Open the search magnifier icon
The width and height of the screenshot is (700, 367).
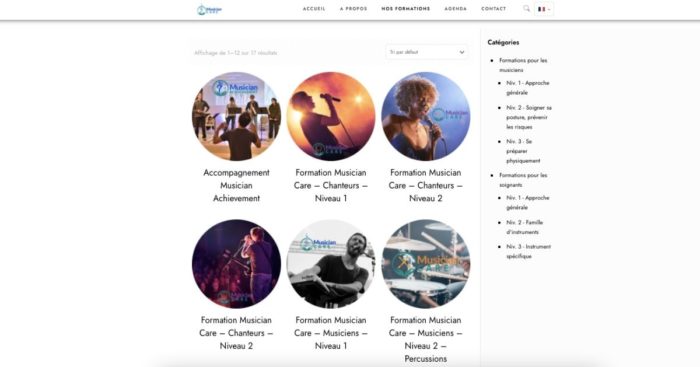[526, 8]
